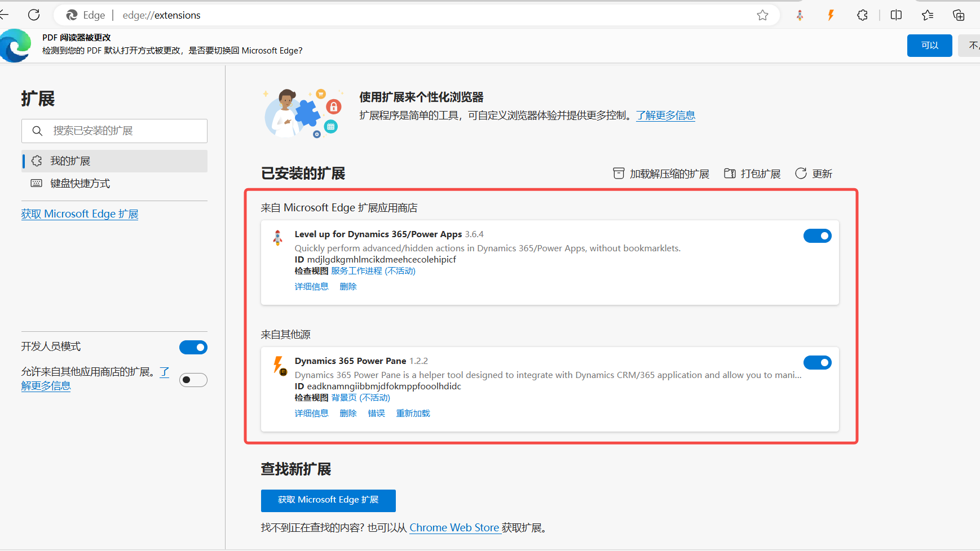Open the 获取 Microsoft Edge 扩展 sidebar link
Viewport: 980px width, 551px height.
click(x=80, y=214)
